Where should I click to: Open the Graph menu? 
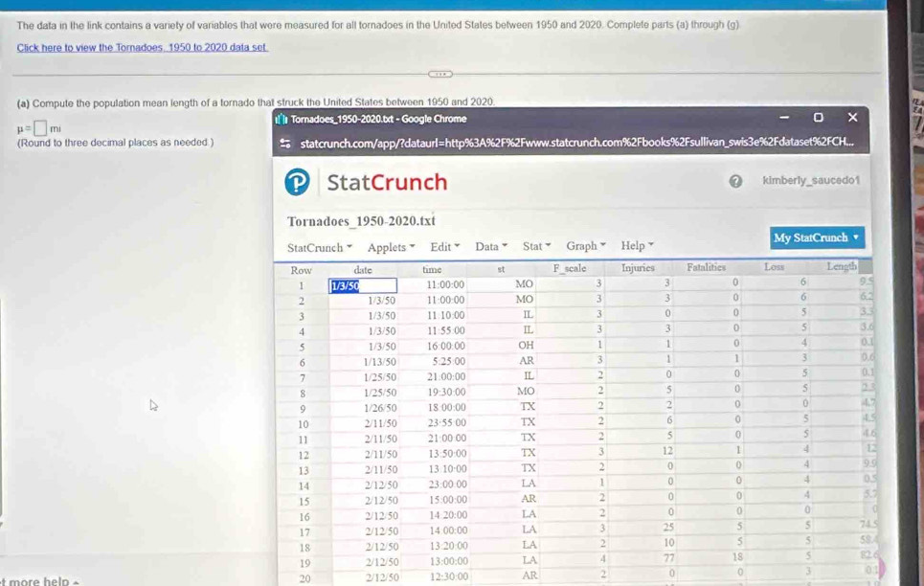[x=586, y=246]
